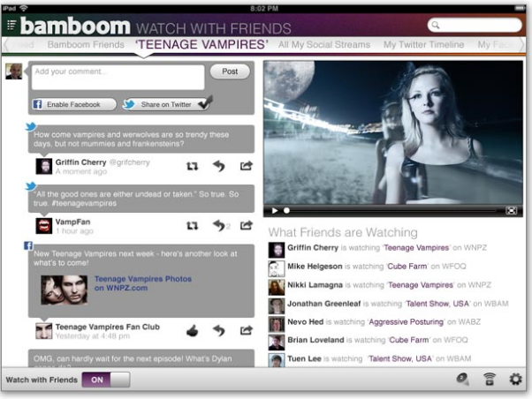Screen dimensions: 532x399
Task: Open 'Talent Show, USA' in Tuen Lee's row
Action: (x=400, y=358)
